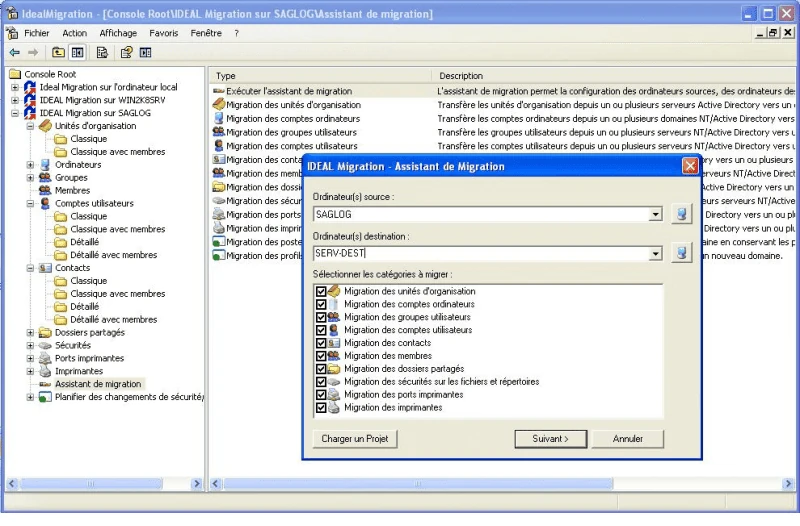This screenshot has width=800, height=526.
Task: Open the ? help menu
Action: (x=236, y=33)
